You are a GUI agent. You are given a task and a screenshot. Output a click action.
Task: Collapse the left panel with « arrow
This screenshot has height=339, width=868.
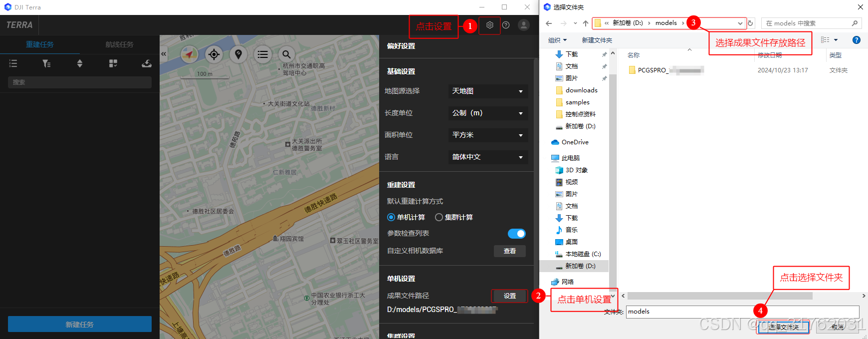164,54
